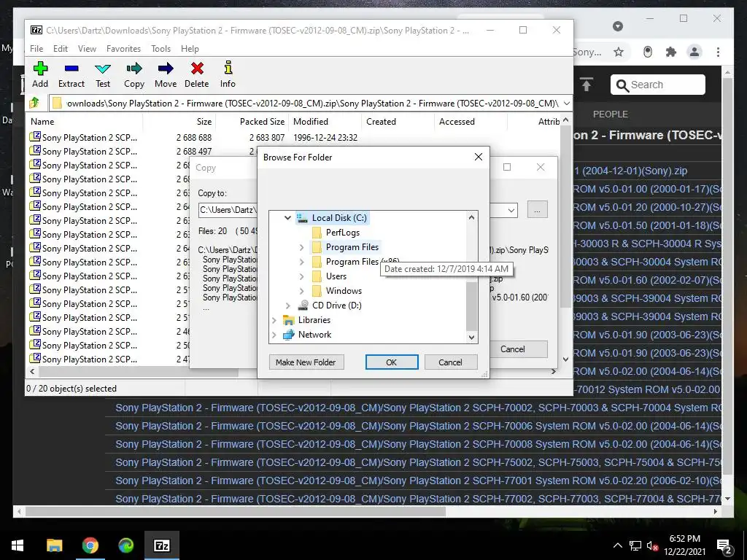This screenshot has width=747, height=560.
Task: Close the Browse For Folder dialog
Action: [479, 157]
